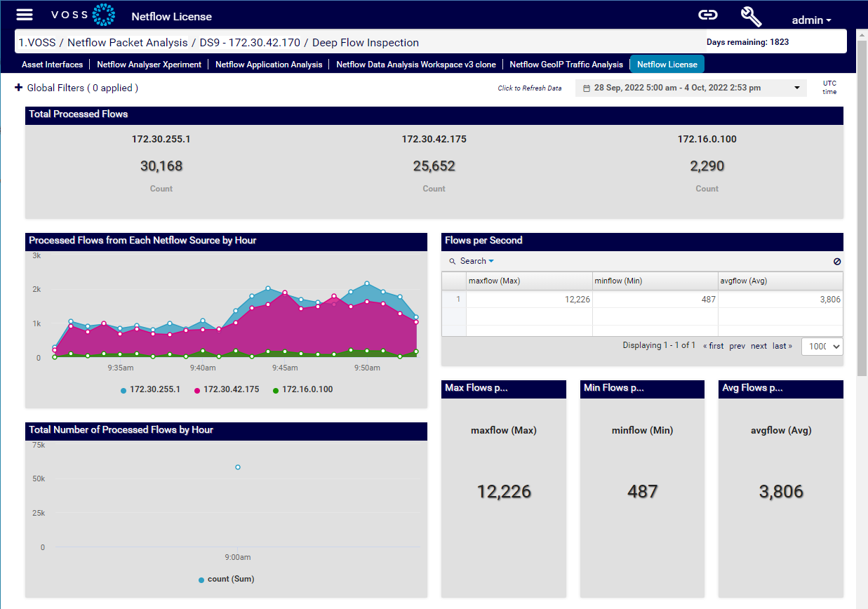Click the link/share icon in the top bar
Image resolution: width=868 pixels, height=609 pixels.
tap(707, 14)
